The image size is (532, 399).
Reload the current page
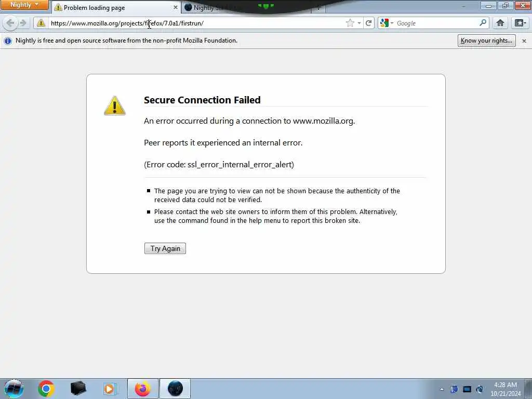(368, 23)
